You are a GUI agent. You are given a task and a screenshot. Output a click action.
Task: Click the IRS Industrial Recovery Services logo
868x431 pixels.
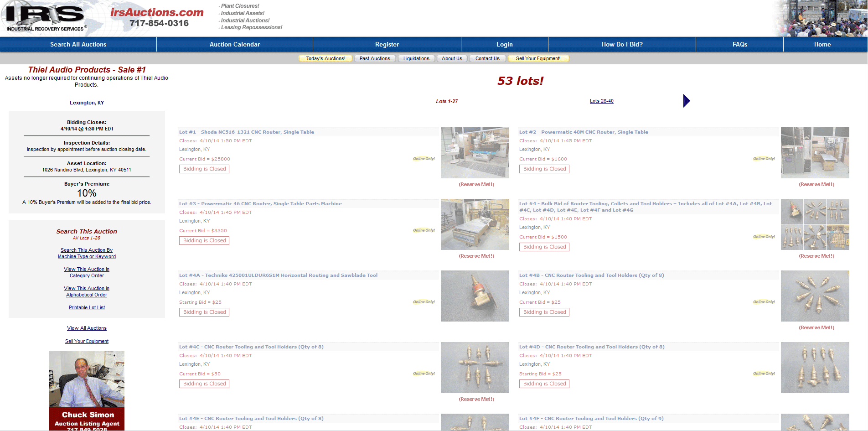coord(46,18)
